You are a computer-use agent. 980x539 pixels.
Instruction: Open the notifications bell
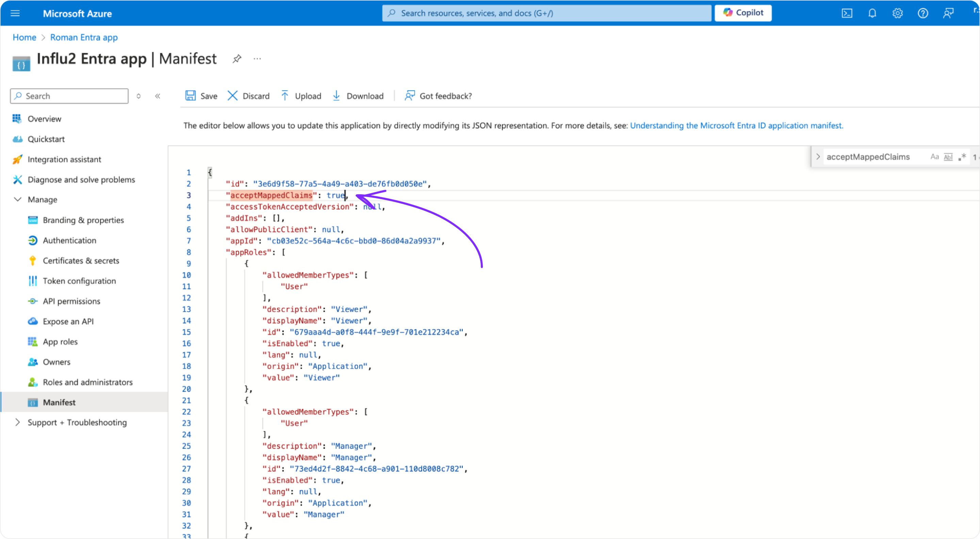point(872,13)
